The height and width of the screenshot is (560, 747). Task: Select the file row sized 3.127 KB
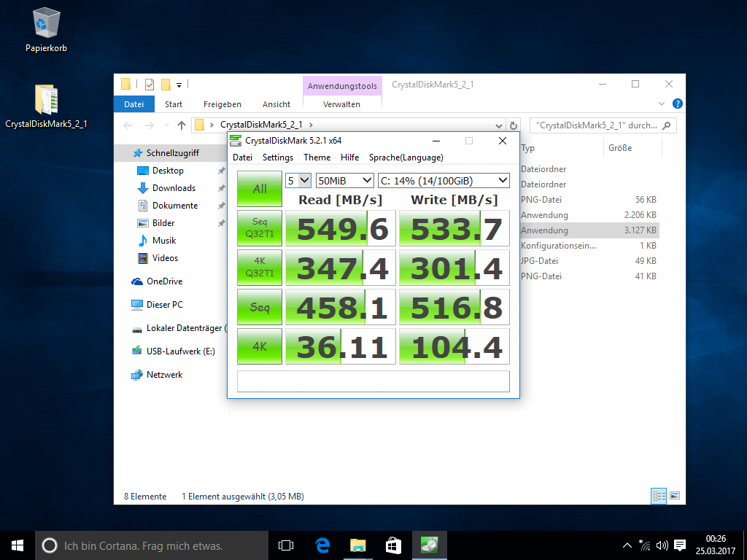[589, 230]
